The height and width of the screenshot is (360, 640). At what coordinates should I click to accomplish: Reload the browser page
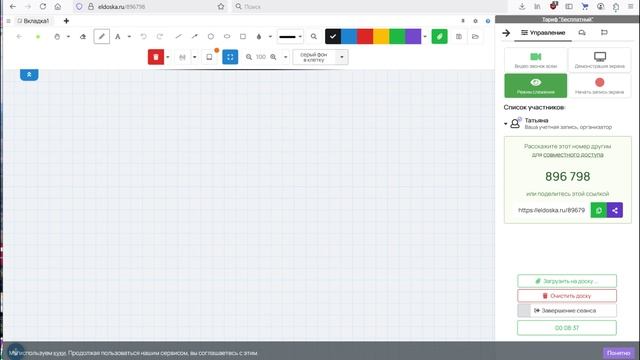point(43,7)
